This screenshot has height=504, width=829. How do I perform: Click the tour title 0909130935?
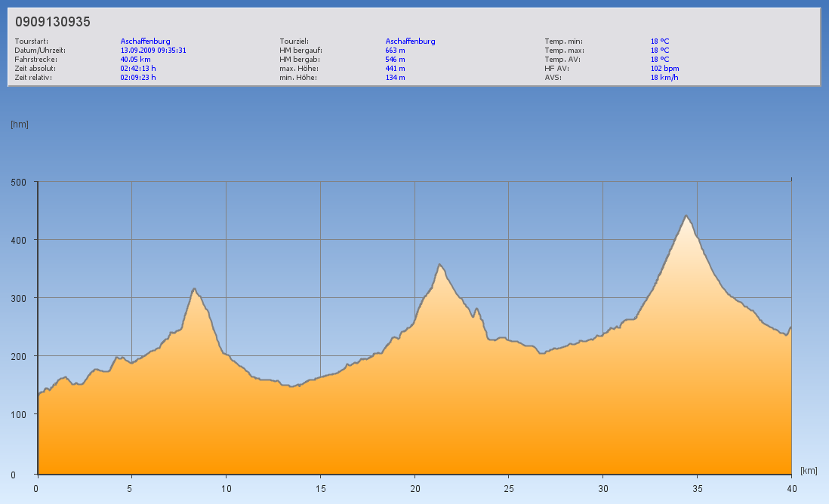click(x=53, y=22)
